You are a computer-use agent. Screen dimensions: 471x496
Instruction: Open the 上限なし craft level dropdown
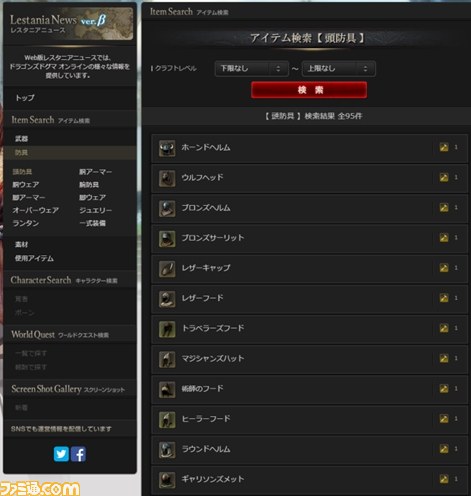(339, 69)
